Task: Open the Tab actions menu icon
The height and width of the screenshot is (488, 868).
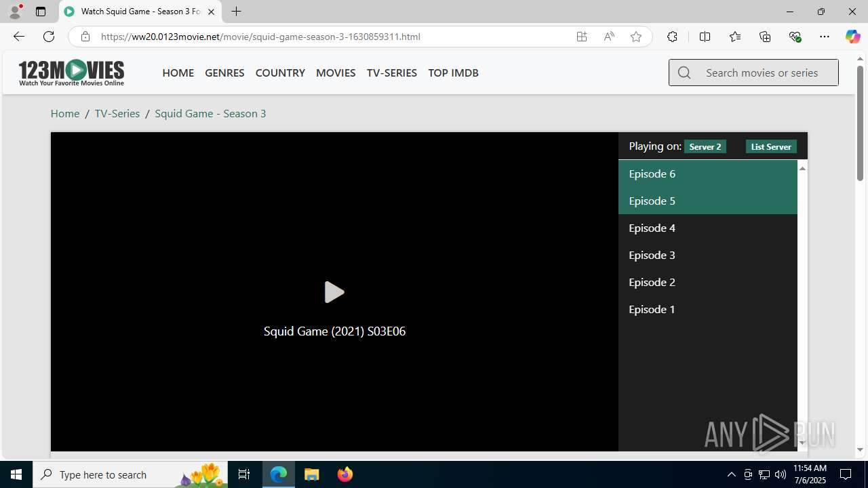Action: (41, 12)
